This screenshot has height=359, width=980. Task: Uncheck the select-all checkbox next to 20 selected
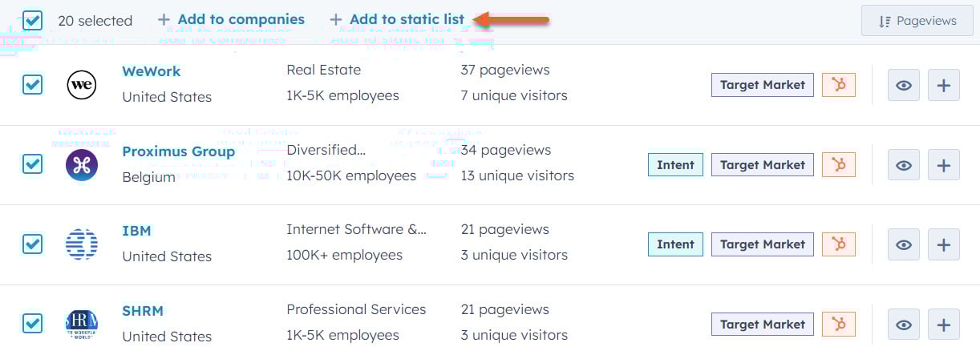pyautogui.click(x=32, y=20)
